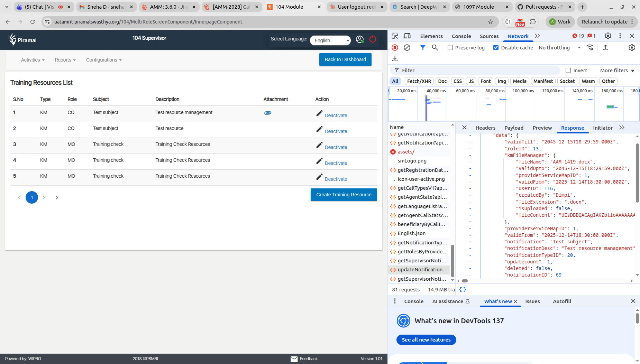Click the edit pencil icon for row 3

(x=319, y=145)
